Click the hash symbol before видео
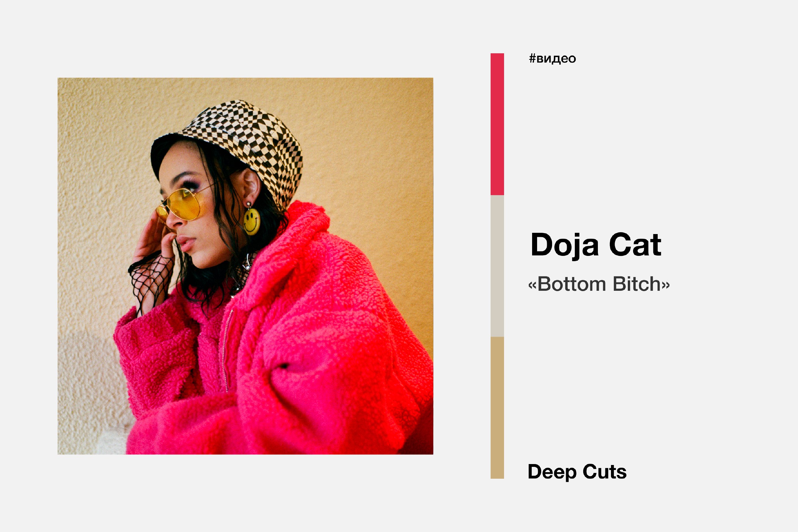 pos(532,58)
